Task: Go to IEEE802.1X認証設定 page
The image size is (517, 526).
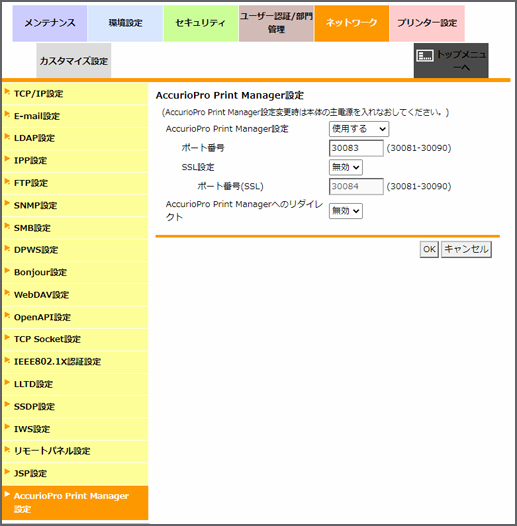Action: click(75, 362)
